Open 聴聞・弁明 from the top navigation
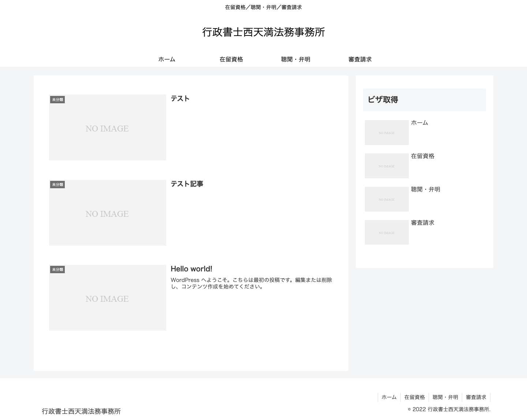This screenshot has height=420, width=527. [x=295, y=59]
